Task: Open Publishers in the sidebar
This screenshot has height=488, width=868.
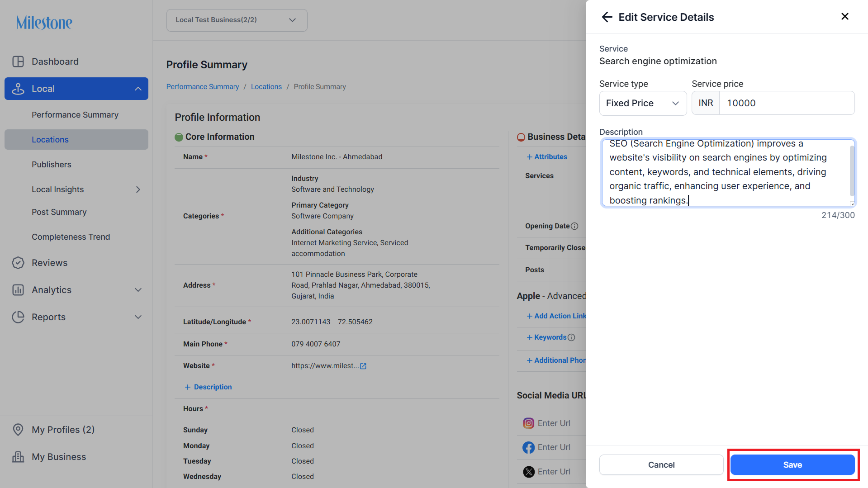Action: [52, 165]
